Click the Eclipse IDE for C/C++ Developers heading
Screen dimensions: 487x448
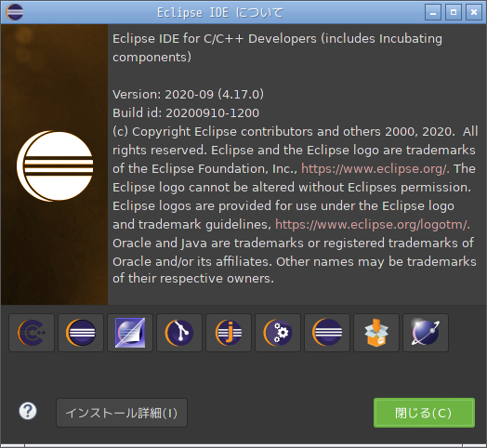277,47
